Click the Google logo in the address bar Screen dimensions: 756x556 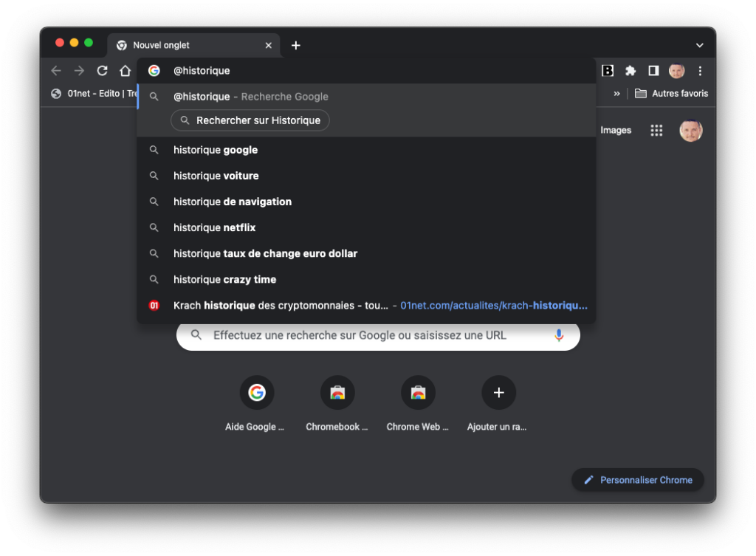click(154, 71)
